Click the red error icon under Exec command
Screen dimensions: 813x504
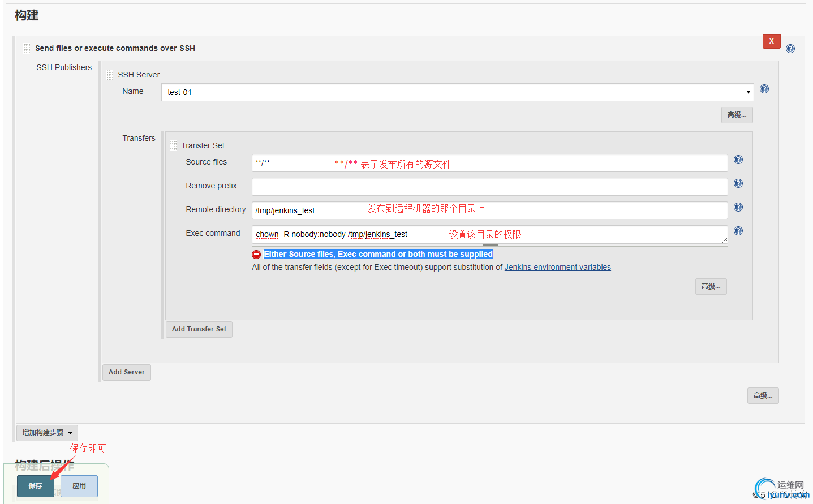[x=256, y=255]
